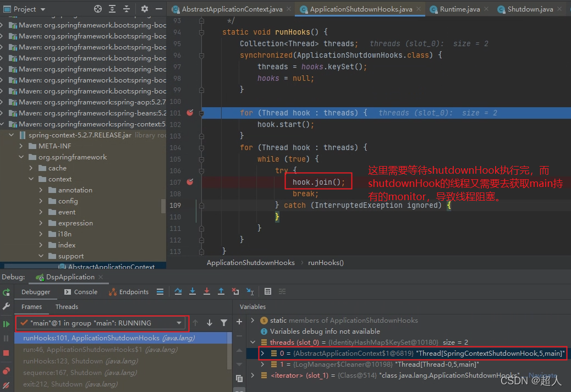Select the event folder
Image resolution: width=571 pixels, height=392 pixels.
coord(67,212)
